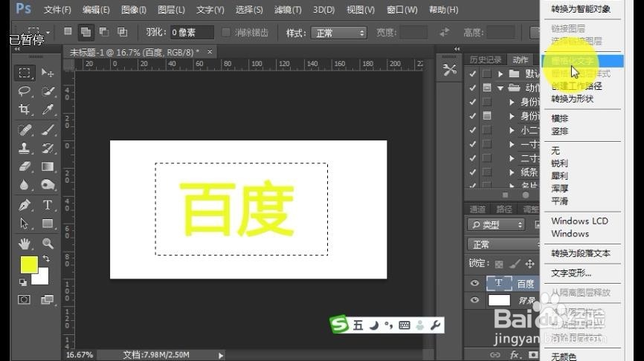Open the layer blend mode 正常 dropdown

[503, 244]
